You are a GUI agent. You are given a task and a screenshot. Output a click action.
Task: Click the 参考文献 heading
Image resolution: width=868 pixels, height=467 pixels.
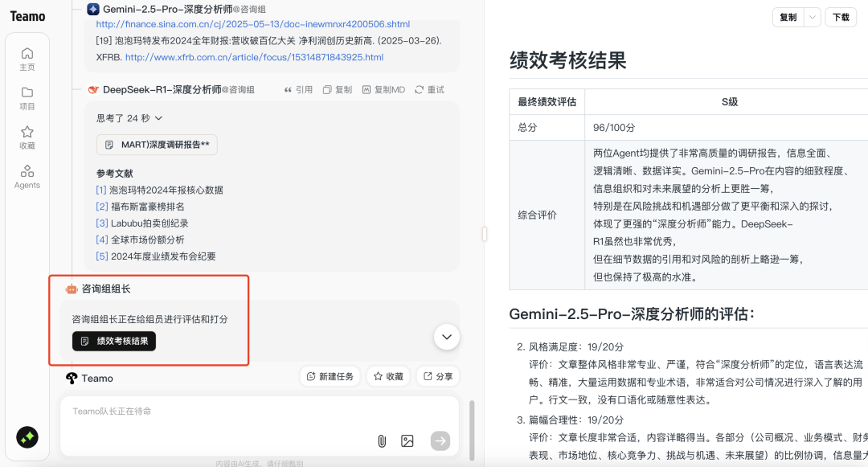click(x=115, y=174)
